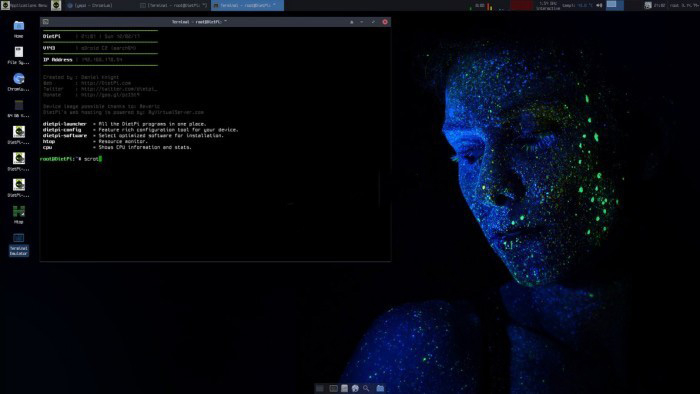Viewport: 700px width, 394px height.
Task: Click the IP Address row in terminal banner
Action: coord(83,59)
